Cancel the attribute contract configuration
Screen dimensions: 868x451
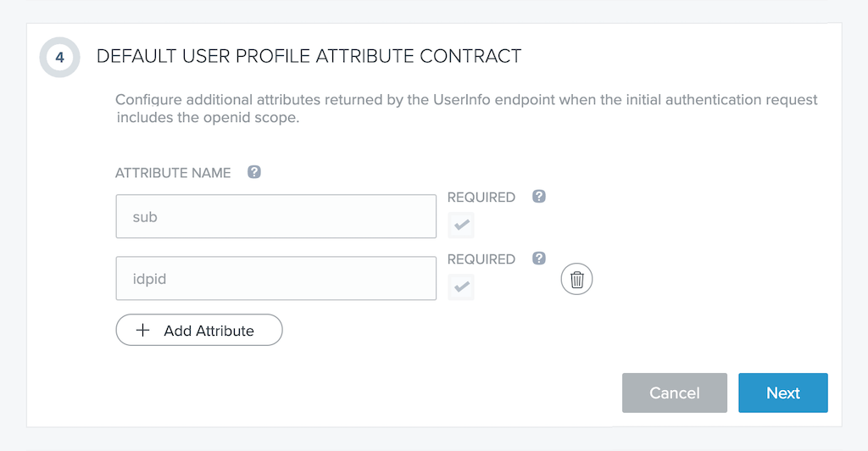(674, 393)
